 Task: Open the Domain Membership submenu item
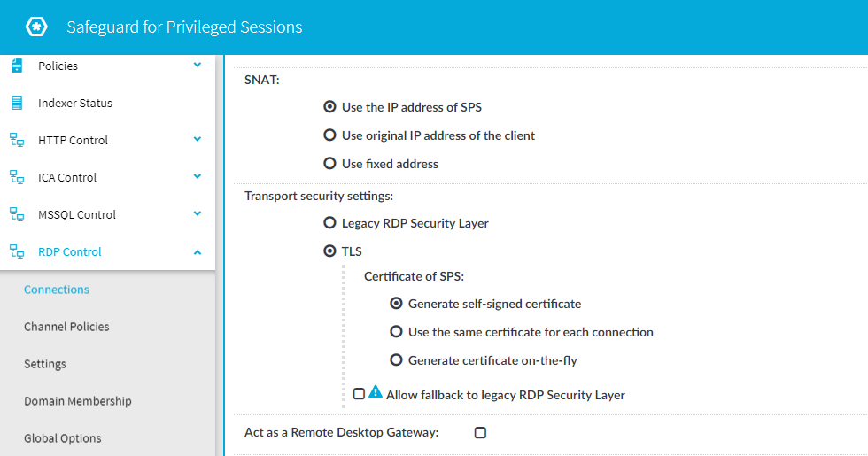78,401
